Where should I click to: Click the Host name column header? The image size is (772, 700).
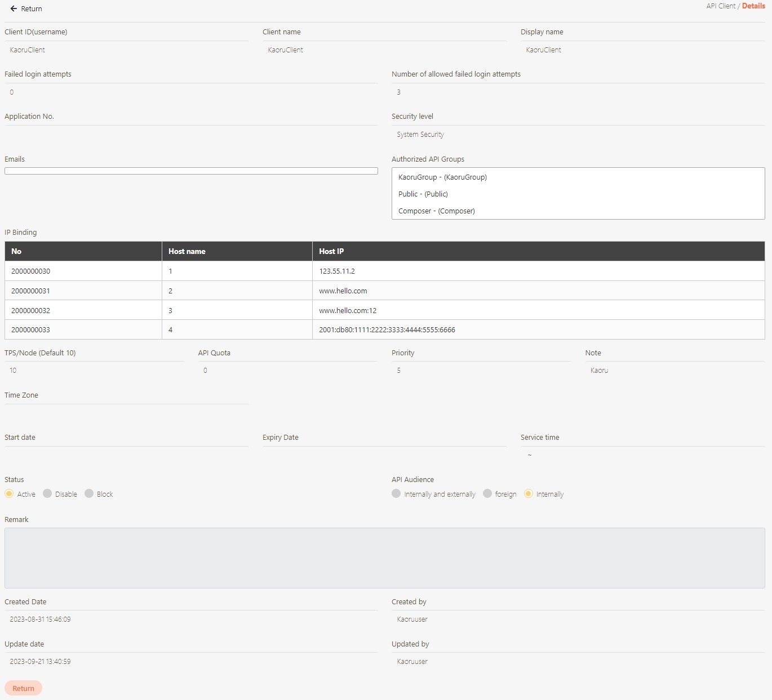(187, 252)
